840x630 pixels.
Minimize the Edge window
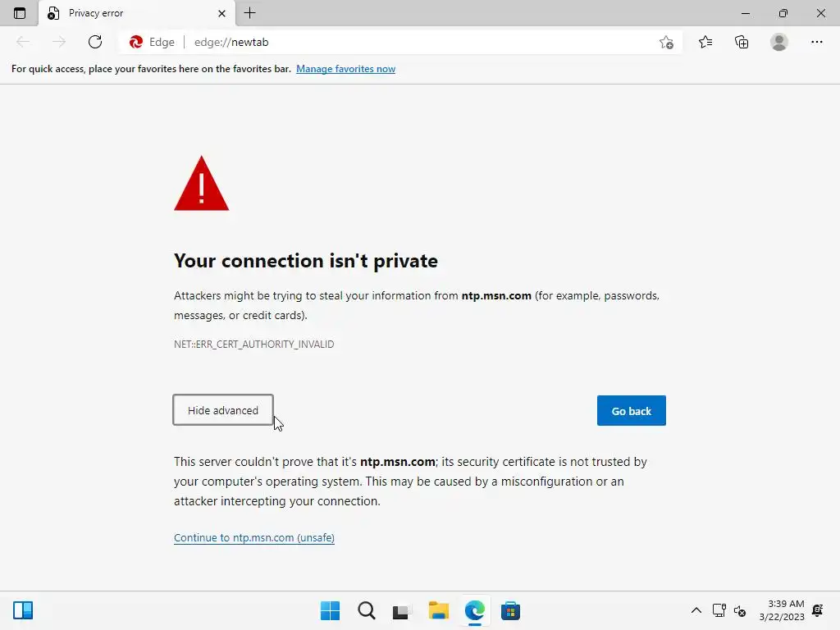(745, 13)
